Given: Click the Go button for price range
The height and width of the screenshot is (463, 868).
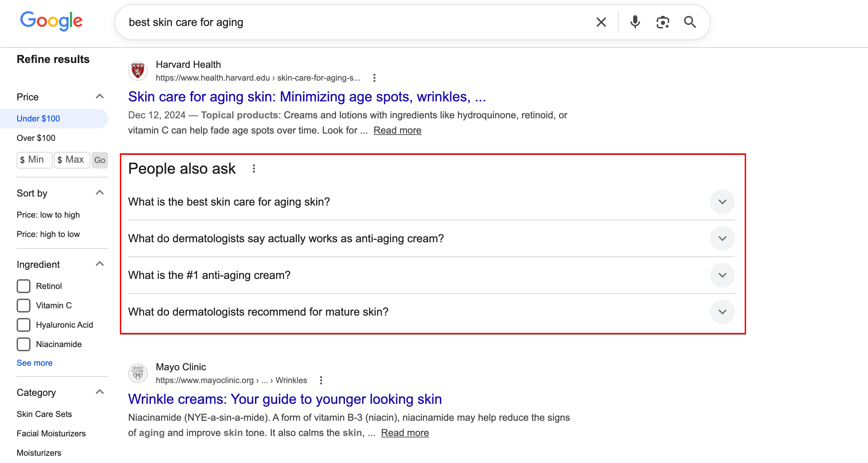Looking at the screenshot, I should (x=100, y=160).
